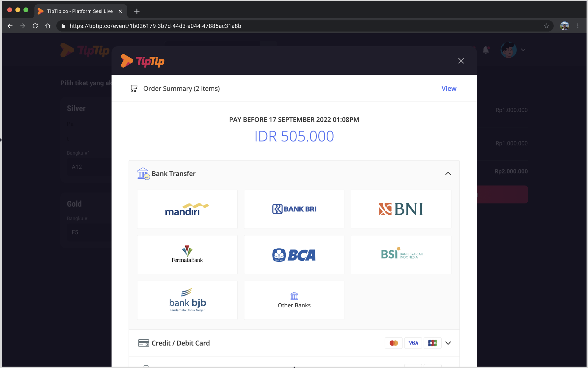Click the pay before deadline text
Screen dimensions: 588x368
pyautogui.click(x=294, y=119)
